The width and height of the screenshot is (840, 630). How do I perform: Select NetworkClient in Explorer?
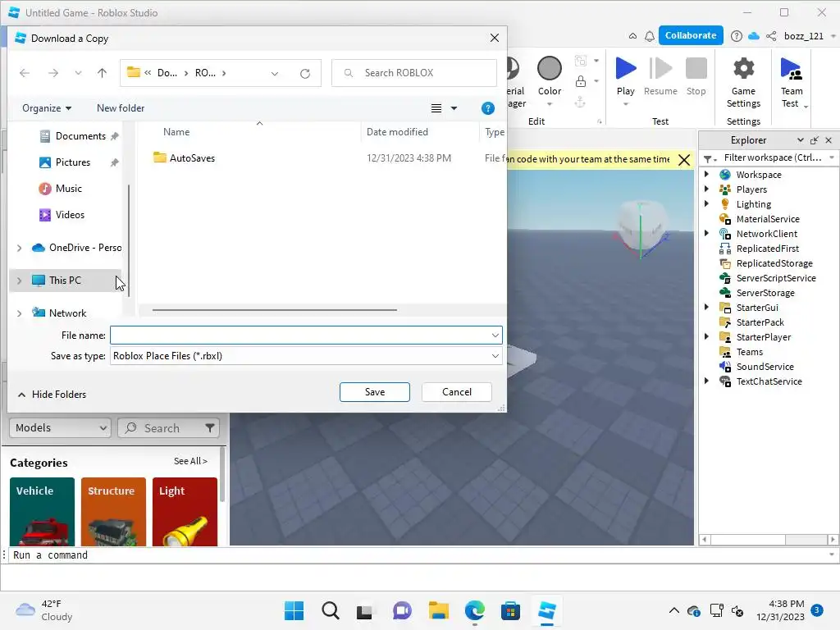pos(766,234)
